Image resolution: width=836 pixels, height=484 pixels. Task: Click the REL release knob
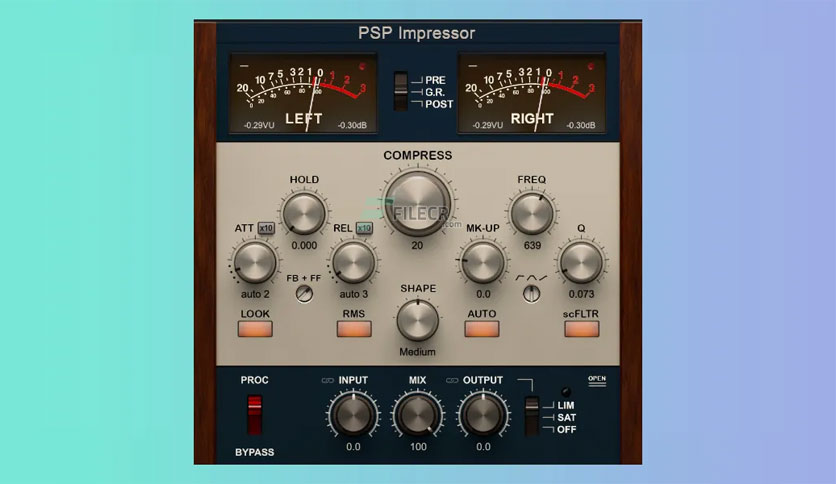click(353, 262)
